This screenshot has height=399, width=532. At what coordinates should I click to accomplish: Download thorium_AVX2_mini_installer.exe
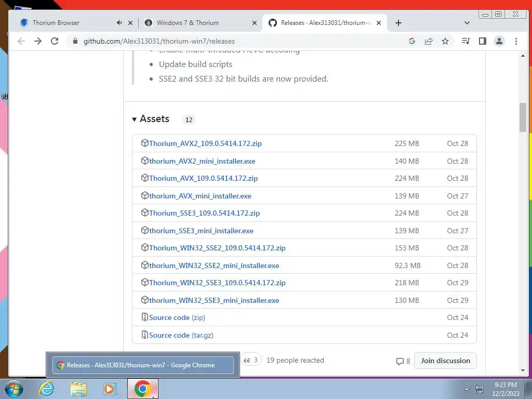click(x=202, y=161)
